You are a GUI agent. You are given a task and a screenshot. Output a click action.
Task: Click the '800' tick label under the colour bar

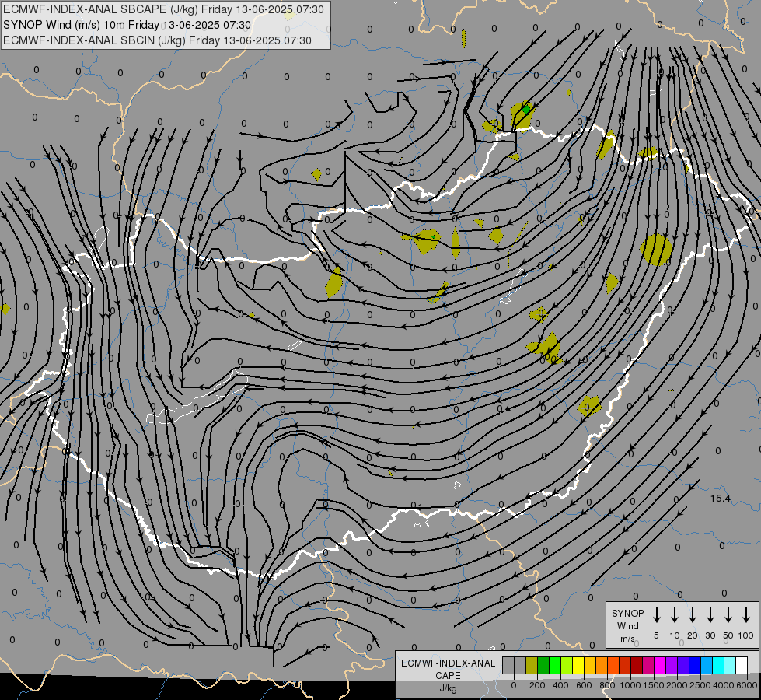point(607,685)
